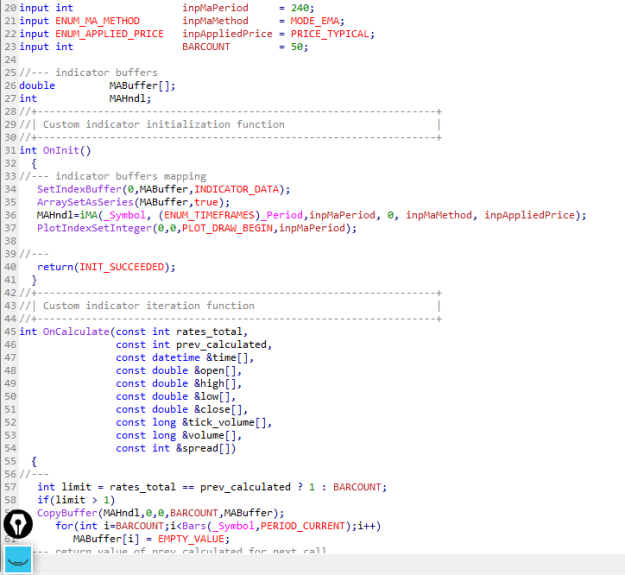625x575 pixels.
Task: Click PRICE_TYPICAL on line 22
Action: pyautogui.click(x=330, y=34)
